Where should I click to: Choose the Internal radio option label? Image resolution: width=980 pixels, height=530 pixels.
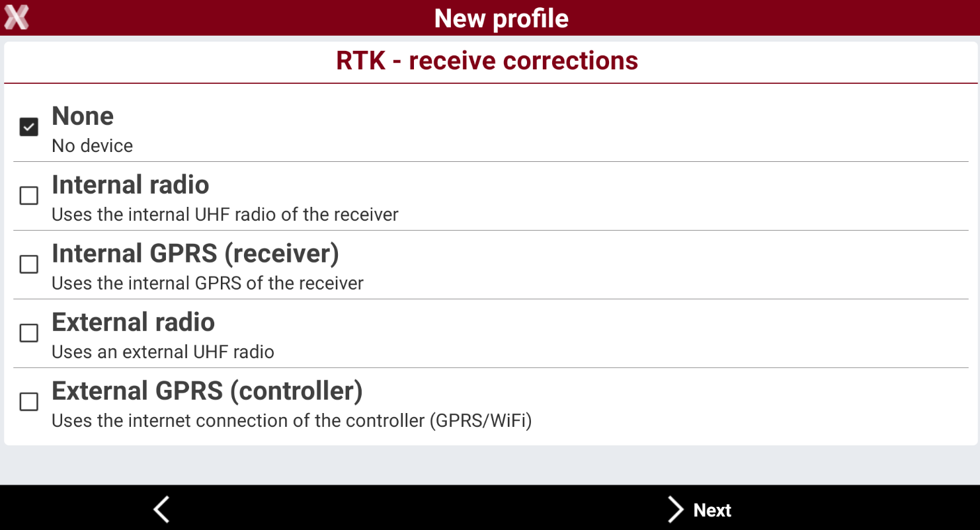coord(130,185)
